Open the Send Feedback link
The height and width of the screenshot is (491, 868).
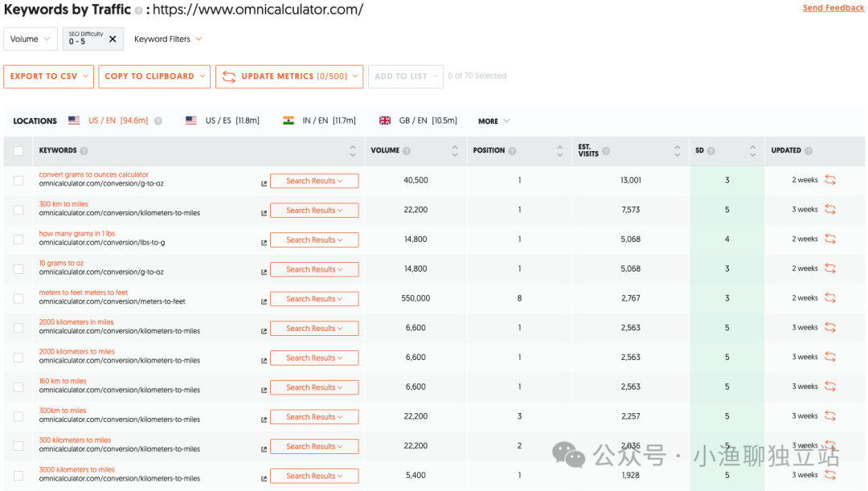coord(833,8)
